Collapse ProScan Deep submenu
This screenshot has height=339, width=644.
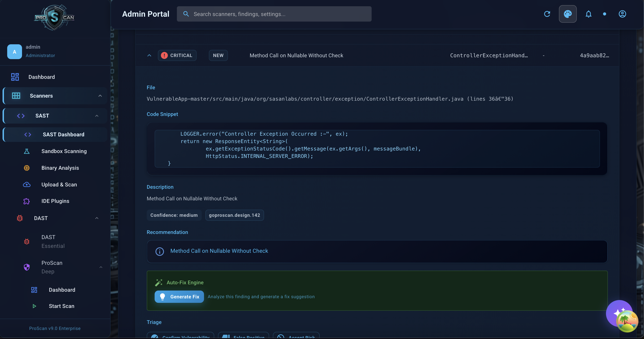click(x=101, y=267)
